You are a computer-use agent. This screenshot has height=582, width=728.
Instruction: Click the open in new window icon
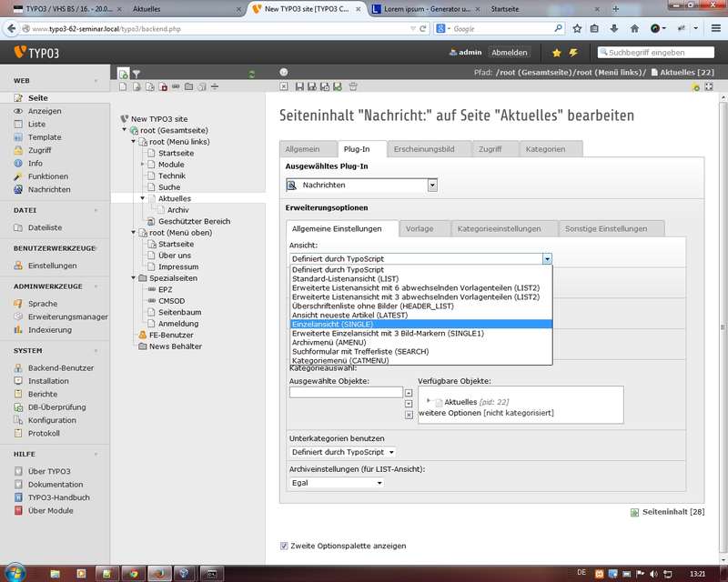[x=709, y=86]
